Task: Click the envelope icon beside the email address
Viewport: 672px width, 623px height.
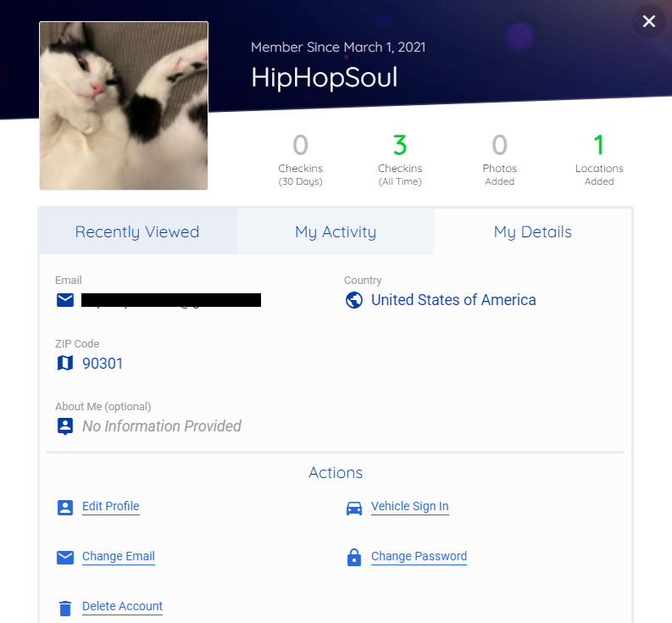Action: (x=65, y=300)
